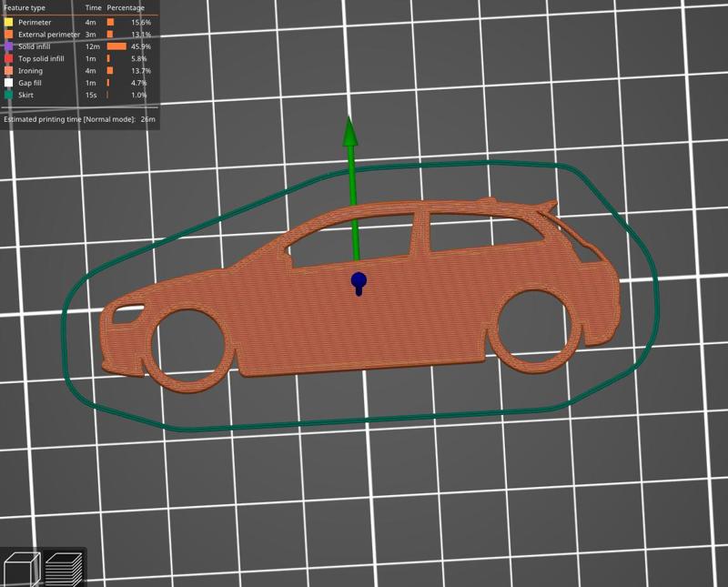Click the white Gap fill swatch
This screenshot has width=728, height=587.
[x=9, y=83]
